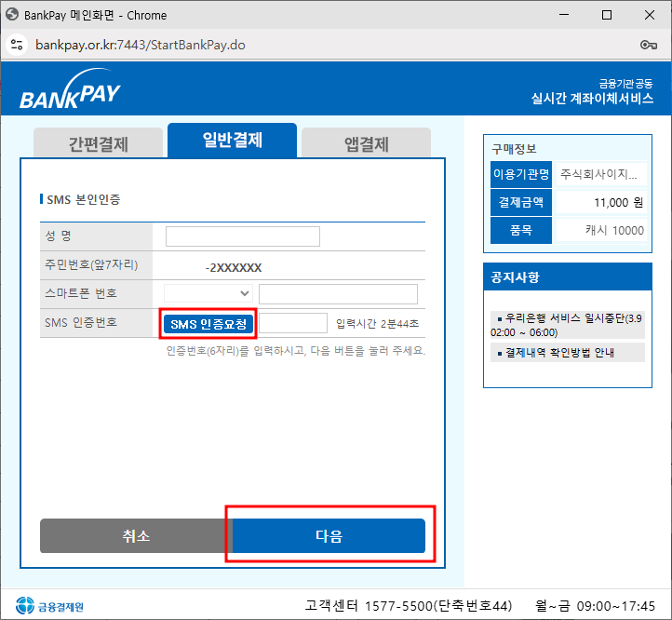Select the 일반결제 tab

pyautogui.click(x=232, y=141)
